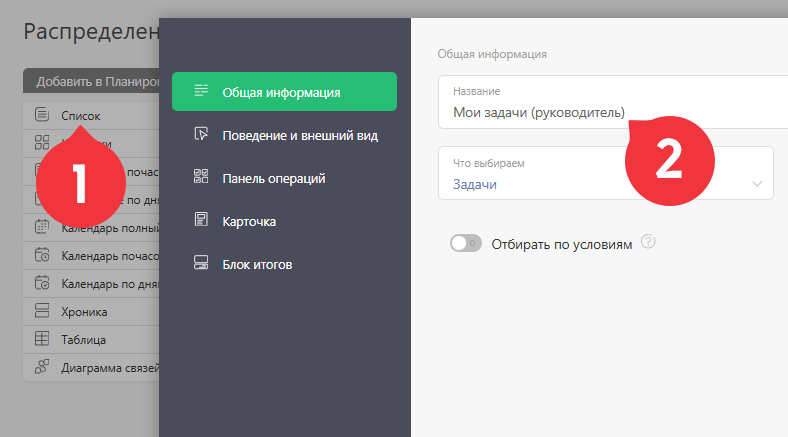Open the Что выбираем dropdown
The height and width of the screenshot is (437, 788).
(606, 173)
